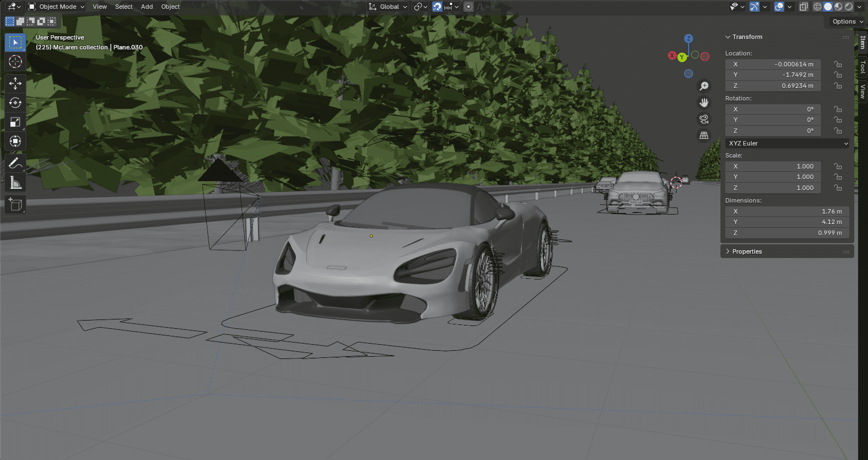
Task: Switch to Material Preview shading
Action: [x=838, y=7]
